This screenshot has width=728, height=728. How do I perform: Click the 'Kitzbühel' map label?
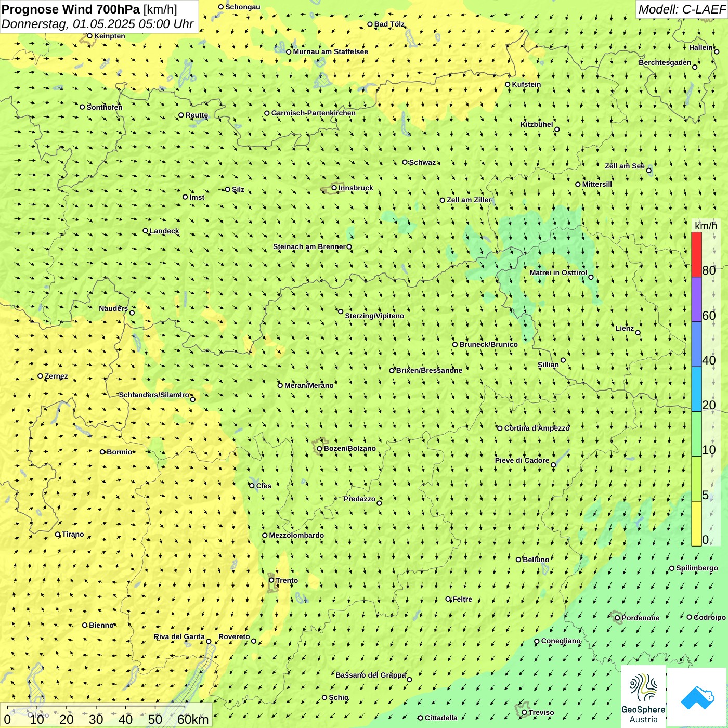tap(537, 124)
